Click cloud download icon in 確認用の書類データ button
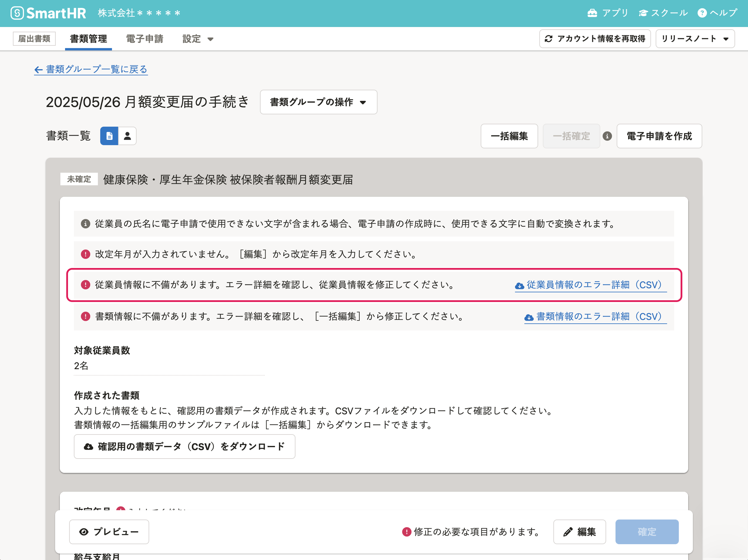This screenshot has height=560, width=748. click(x=89, y=447)
